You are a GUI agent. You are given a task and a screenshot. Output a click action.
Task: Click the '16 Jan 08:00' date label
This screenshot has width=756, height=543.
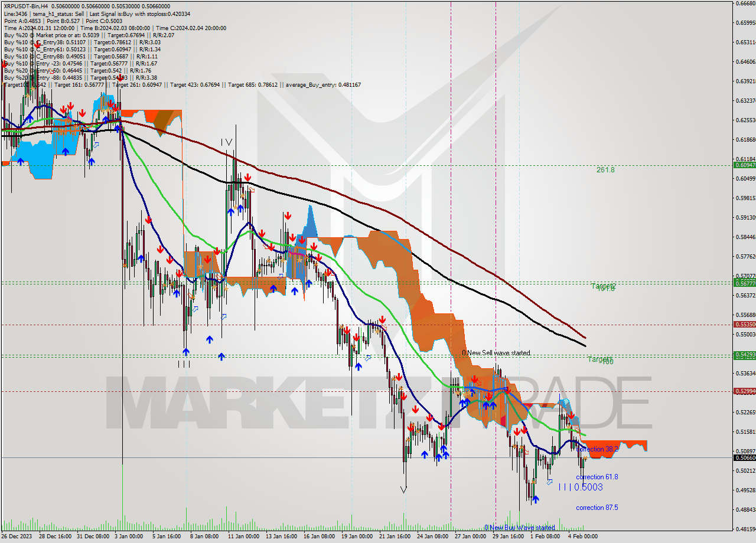tap(318, 537)
